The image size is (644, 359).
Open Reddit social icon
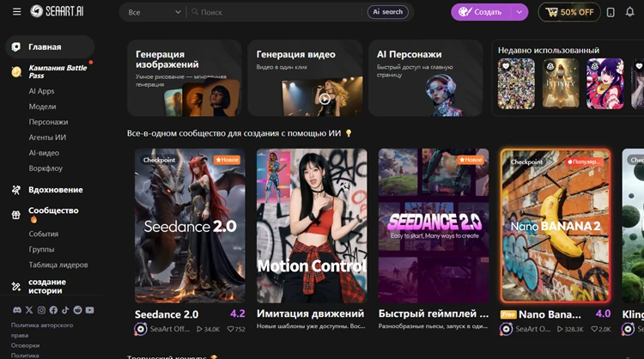tap(77, 310)
